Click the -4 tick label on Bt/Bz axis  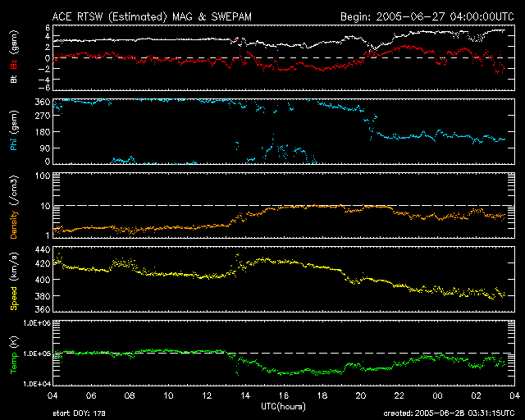coord(45,80)
